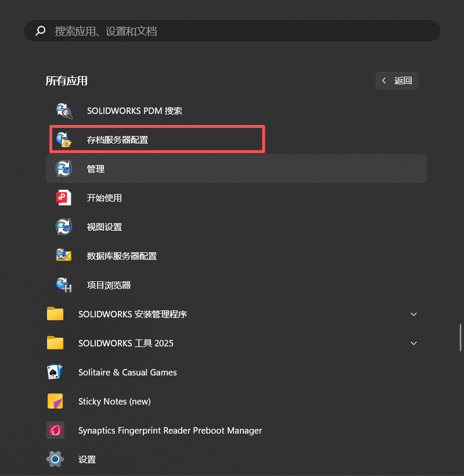Launch 视图设置 text label
Viewport: 464px width, 476px height.
coord(105,227)
